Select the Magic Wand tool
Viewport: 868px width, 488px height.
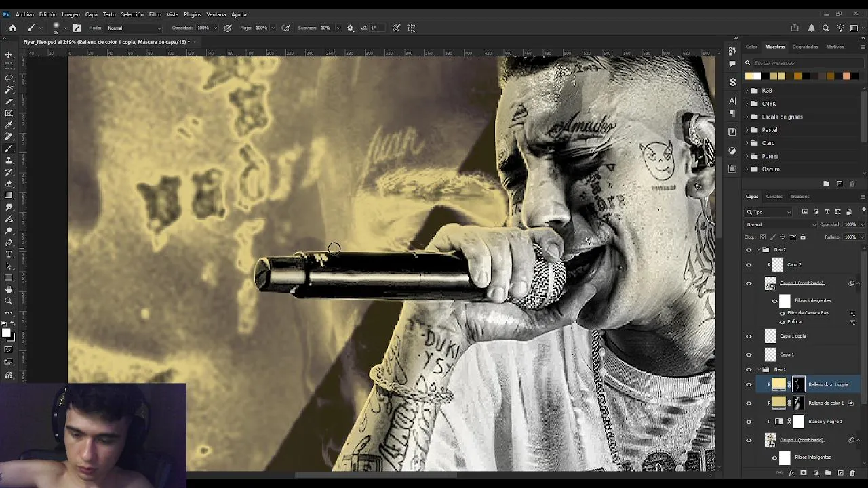[9, 89]
